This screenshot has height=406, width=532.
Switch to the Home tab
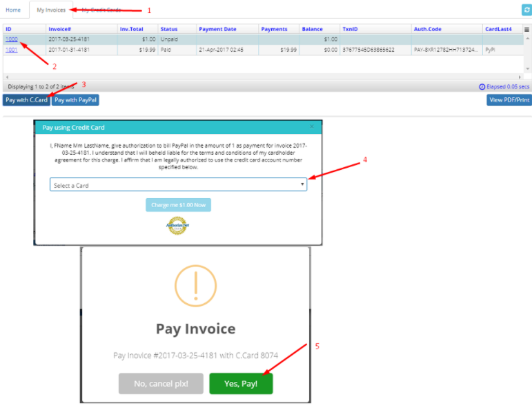click(x=13, y=10)
